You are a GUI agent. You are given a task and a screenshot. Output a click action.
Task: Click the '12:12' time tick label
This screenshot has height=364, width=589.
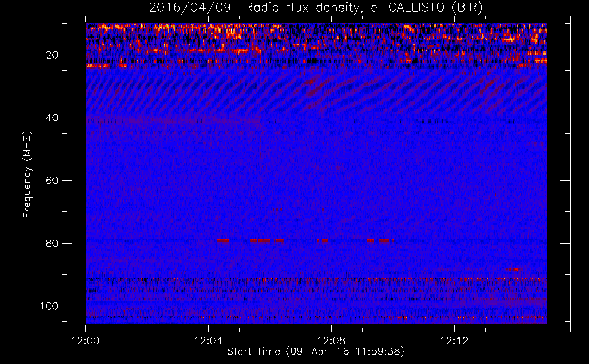(x=454, y=341)
